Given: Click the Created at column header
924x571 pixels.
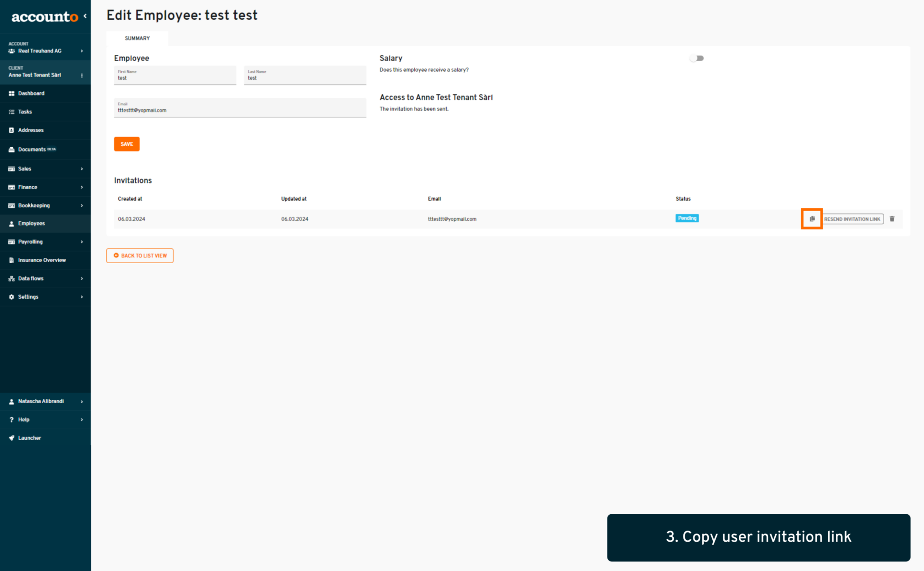Looking at the screenshot, I should coord(130,199).
